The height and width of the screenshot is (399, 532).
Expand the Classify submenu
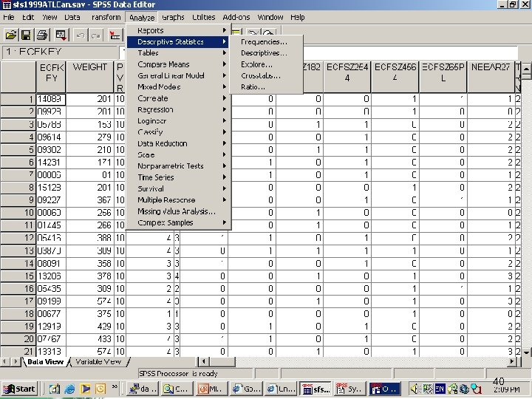(179, 132)
